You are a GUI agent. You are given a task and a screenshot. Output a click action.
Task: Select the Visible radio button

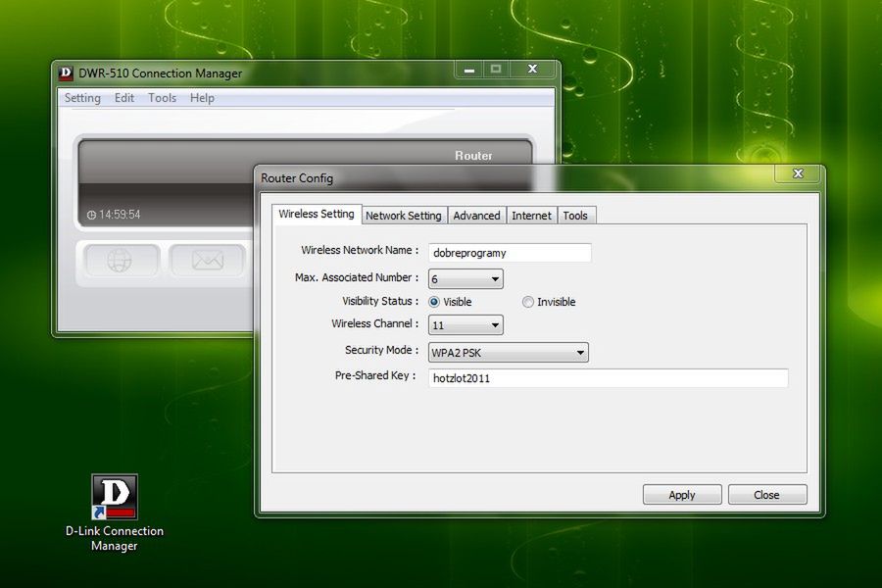[434, 302]
